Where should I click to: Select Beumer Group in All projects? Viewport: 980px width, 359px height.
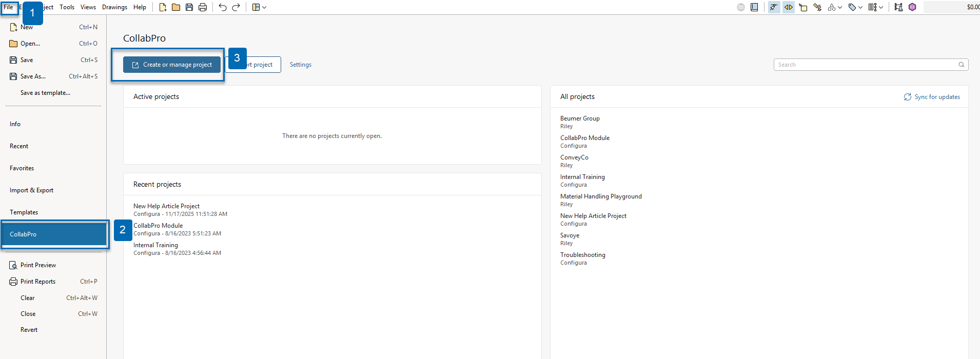coord(580,122)
